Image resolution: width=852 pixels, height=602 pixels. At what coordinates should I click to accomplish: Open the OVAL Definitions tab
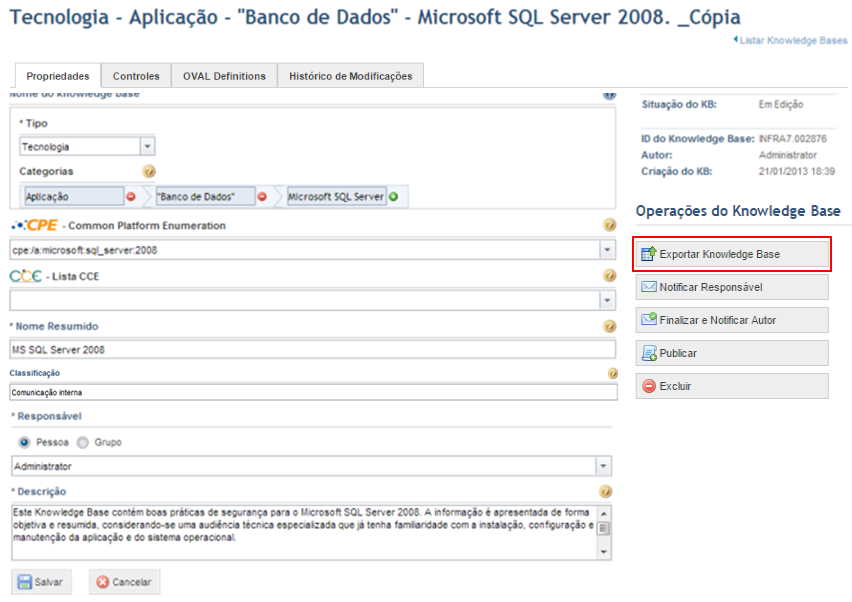pyautogui.click(x=224, y=76)
